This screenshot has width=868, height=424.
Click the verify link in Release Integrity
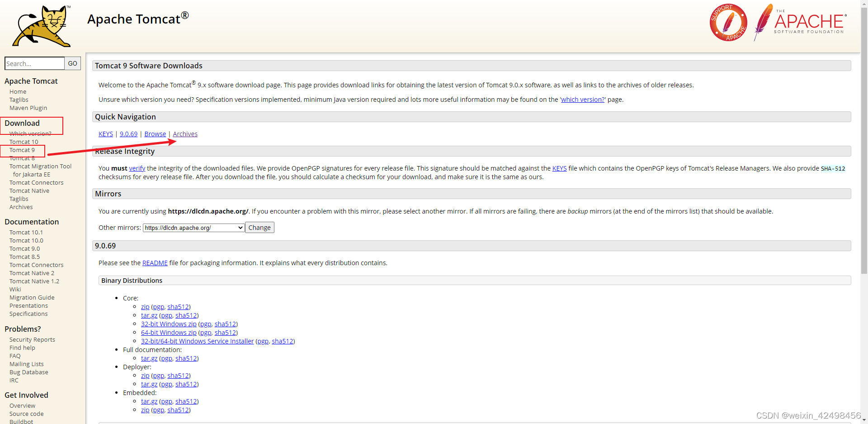137,168
